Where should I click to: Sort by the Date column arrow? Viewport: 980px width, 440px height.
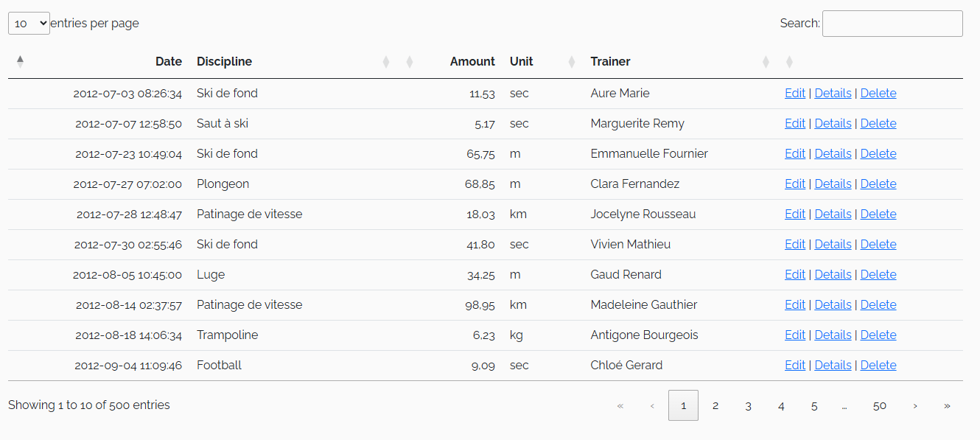click(x=20, y=62)
